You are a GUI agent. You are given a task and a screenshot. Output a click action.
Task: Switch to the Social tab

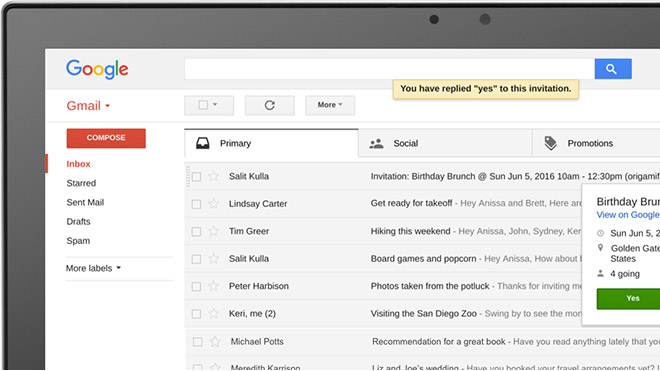[x=445, y=143]
